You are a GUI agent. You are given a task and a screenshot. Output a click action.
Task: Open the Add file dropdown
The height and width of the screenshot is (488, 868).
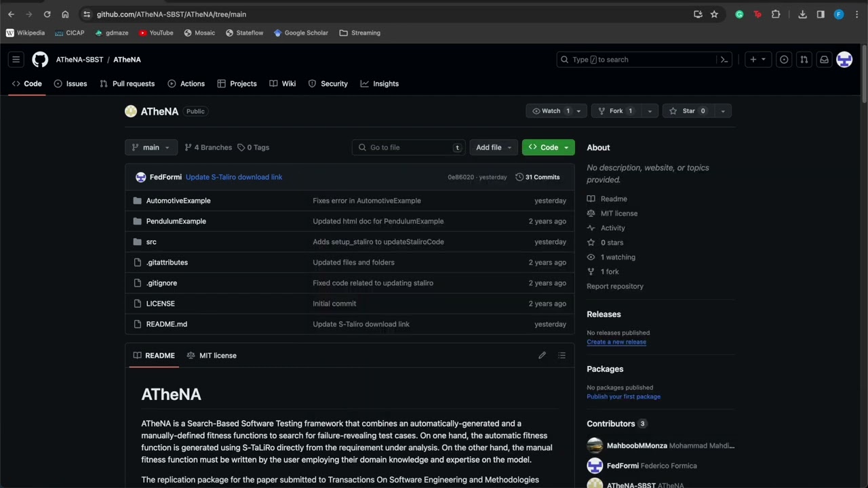tap(493, 147)
